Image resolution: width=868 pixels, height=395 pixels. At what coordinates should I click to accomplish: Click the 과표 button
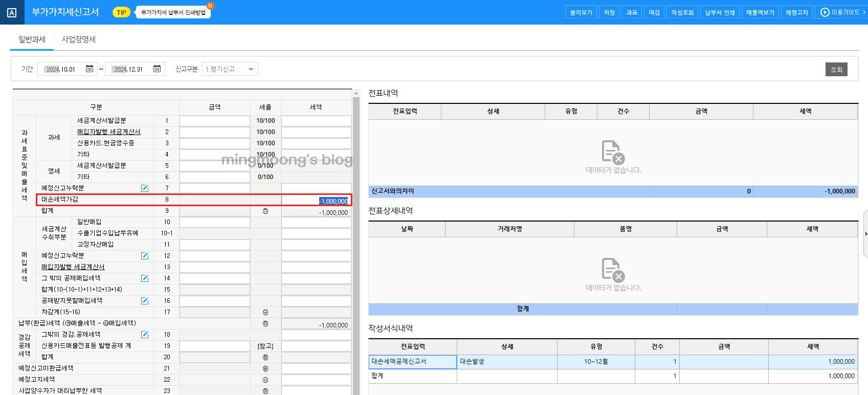632,12
